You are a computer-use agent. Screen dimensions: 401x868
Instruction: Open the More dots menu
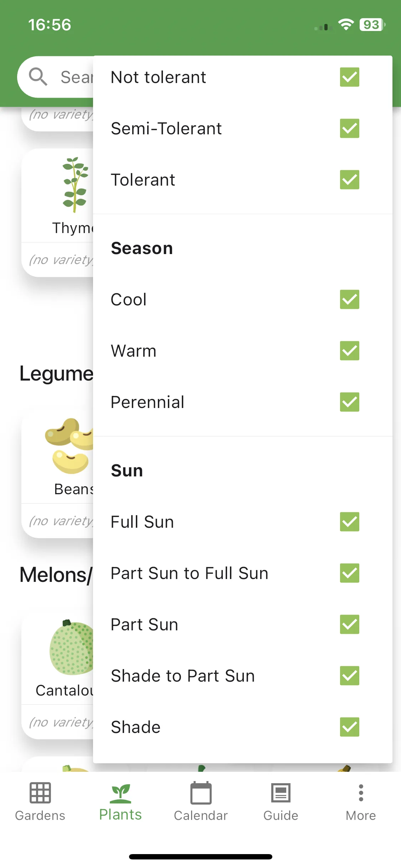coord(361,793)
